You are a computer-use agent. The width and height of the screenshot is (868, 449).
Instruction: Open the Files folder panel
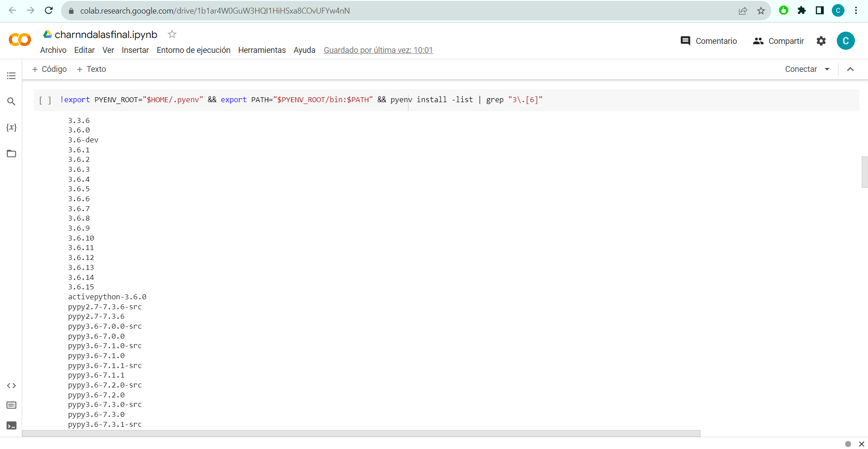[11, 154]
